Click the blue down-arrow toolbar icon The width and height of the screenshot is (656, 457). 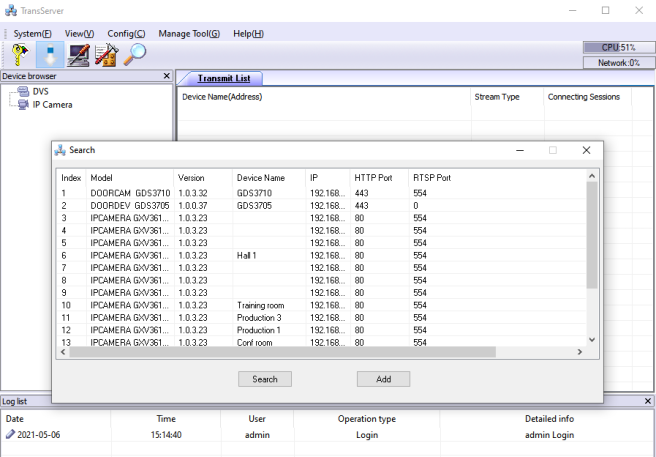tap(50, 55)
